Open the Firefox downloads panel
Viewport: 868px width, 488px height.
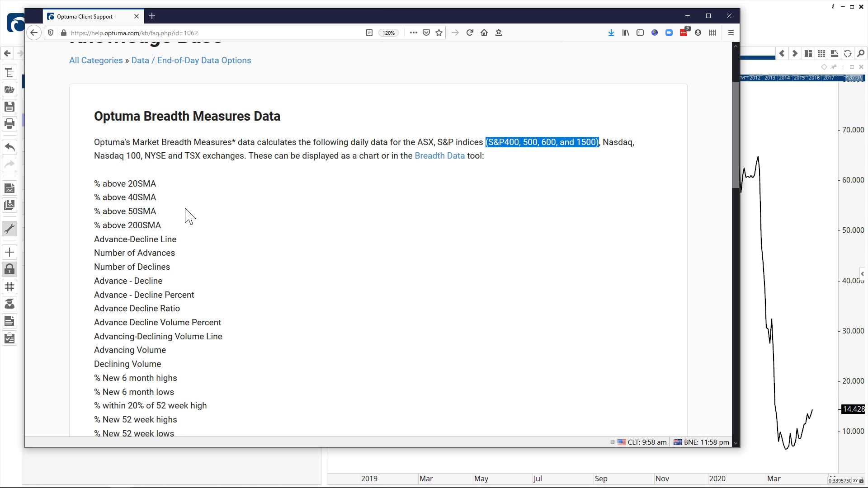click(x=611, y=33)
